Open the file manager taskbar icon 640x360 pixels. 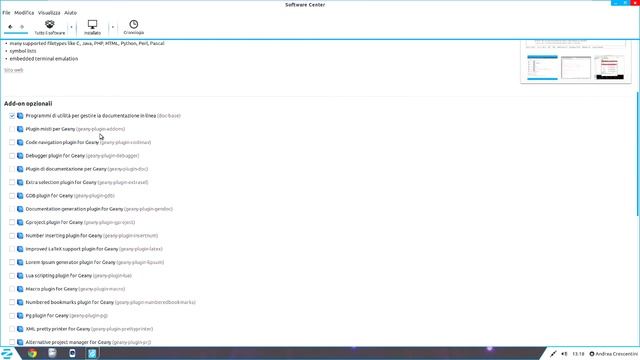(52, 353)
